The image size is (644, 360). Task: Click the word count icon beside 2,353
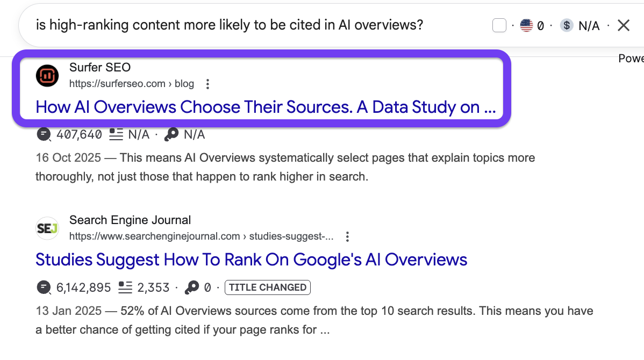125,287
